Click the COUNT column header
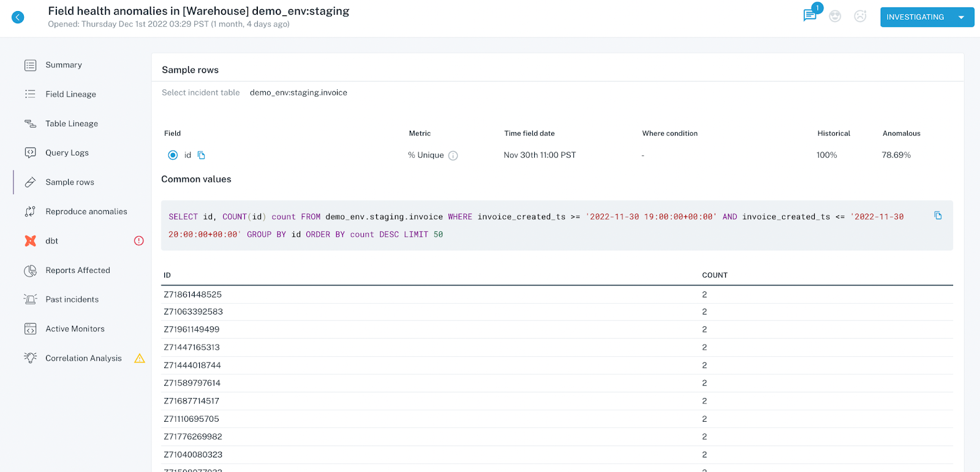The width and height of the screenshot is (980, 472). point(715,275)
